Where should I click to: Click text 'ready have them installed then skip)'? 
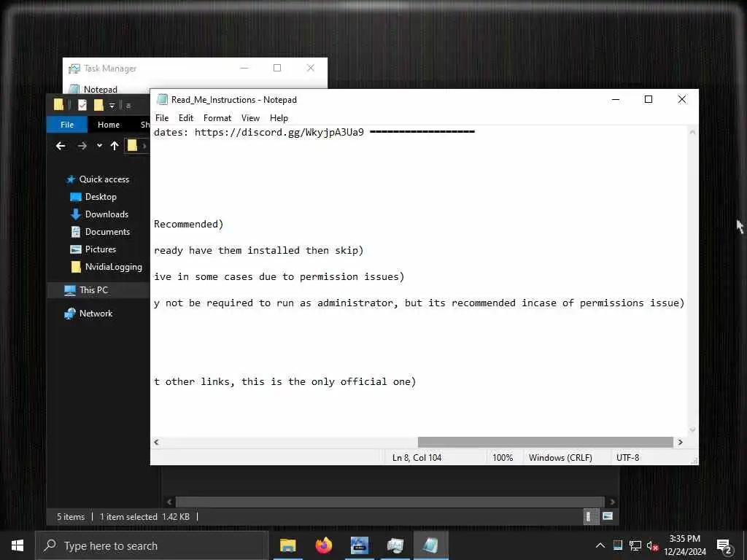[258, 251]
